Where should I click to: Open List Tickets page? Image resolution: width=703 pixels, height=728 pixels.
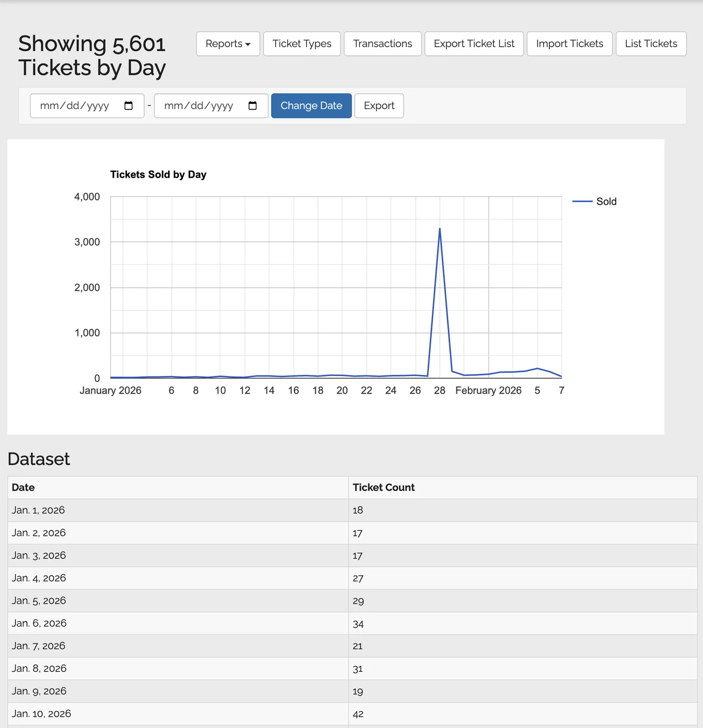[651, 44]
